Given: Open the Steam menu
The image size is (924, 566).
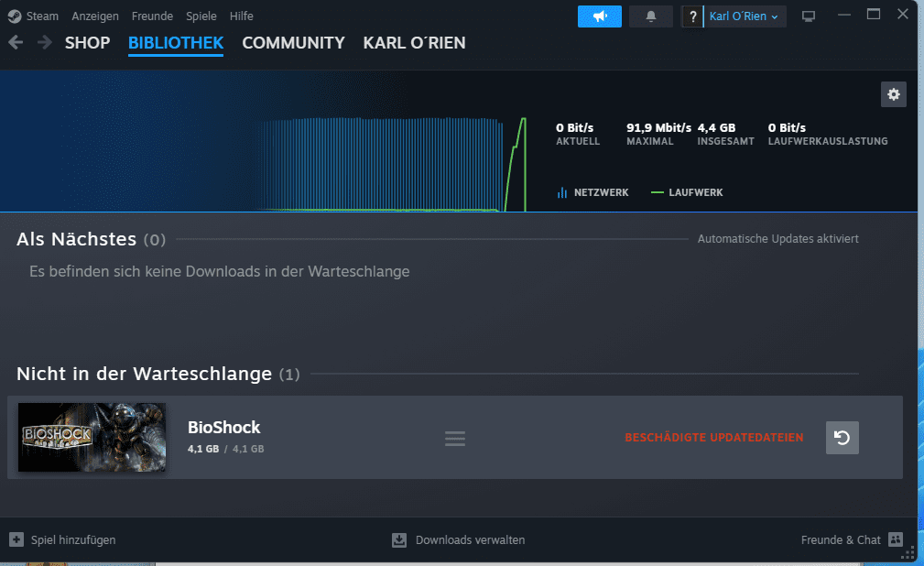Looking at the screenshot, I should pyautogui.click(x=42, y=16).
